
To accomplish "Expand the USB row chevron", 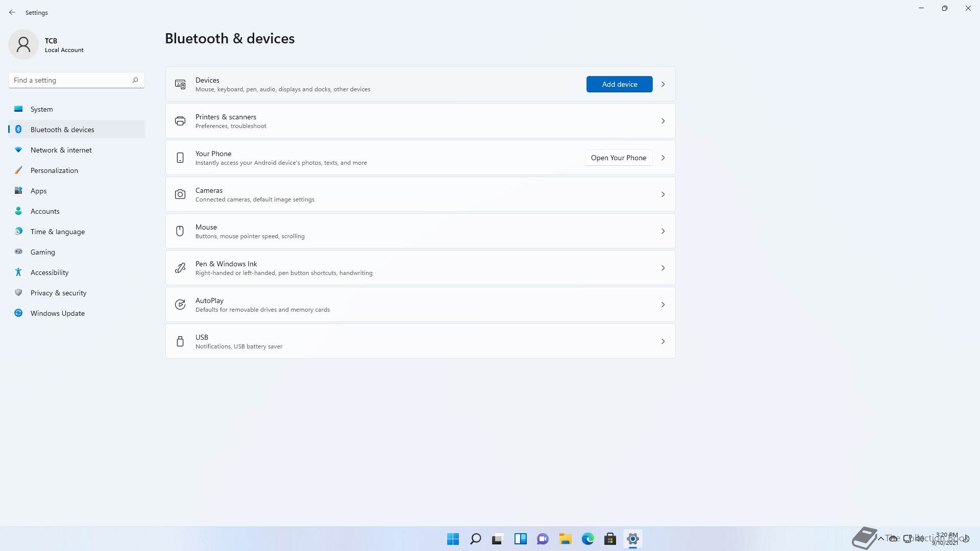I will point(663,341).
